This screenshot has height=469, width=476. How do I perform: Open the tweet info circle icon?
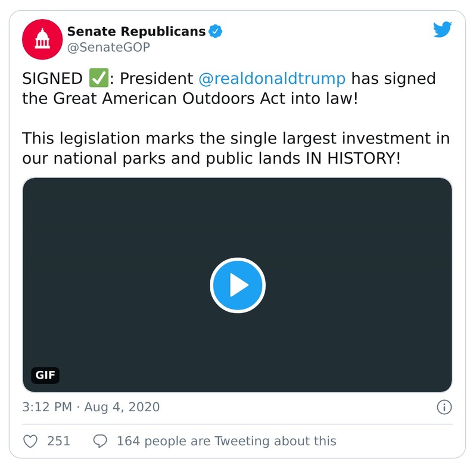click(x=444, y=408)
